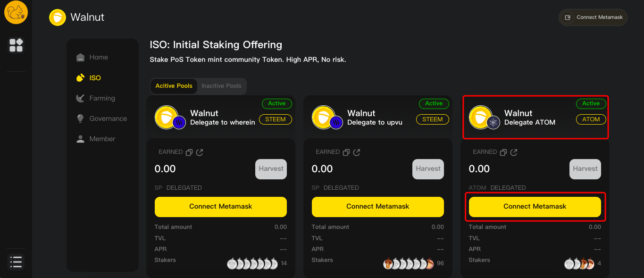Click the list menu icon at bottom left

click(x=16, y=261)
